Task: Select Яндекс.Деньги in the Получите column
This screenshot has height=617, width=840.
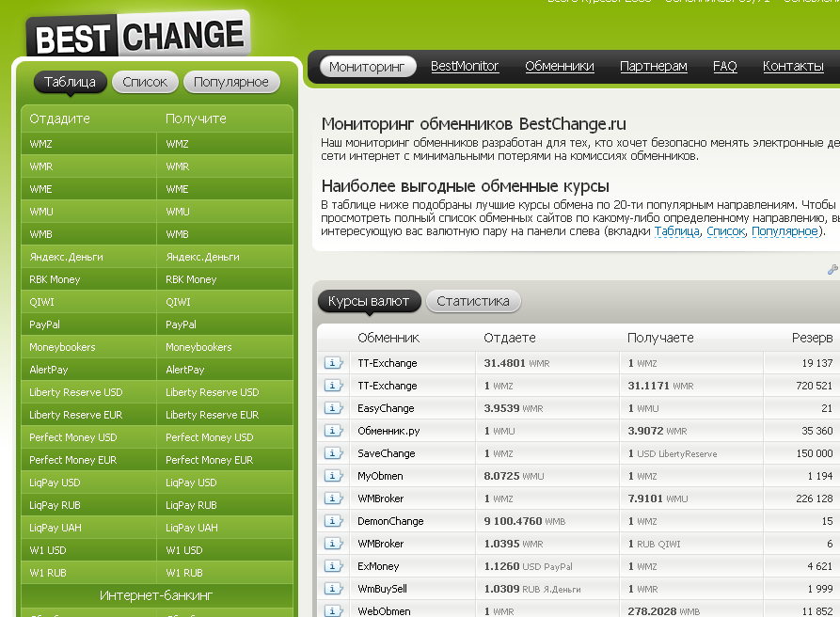Action: [225, 257]
